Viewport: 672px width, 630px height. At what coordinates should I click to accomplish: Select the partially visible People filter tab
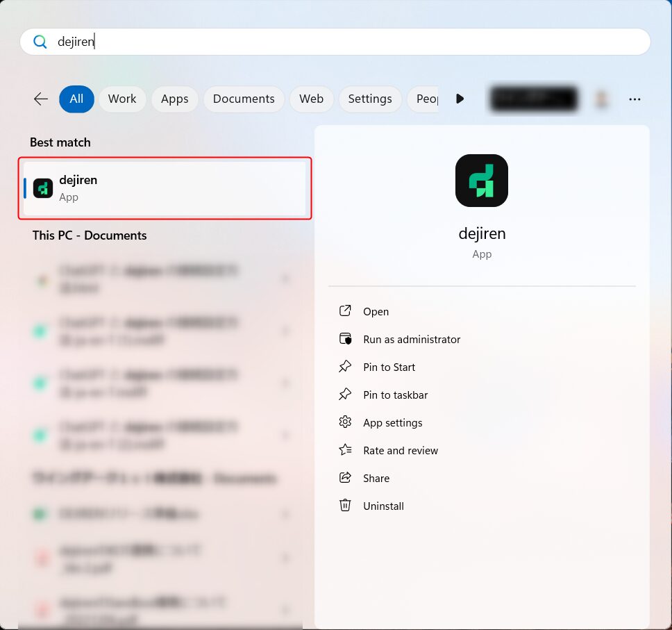423,99
